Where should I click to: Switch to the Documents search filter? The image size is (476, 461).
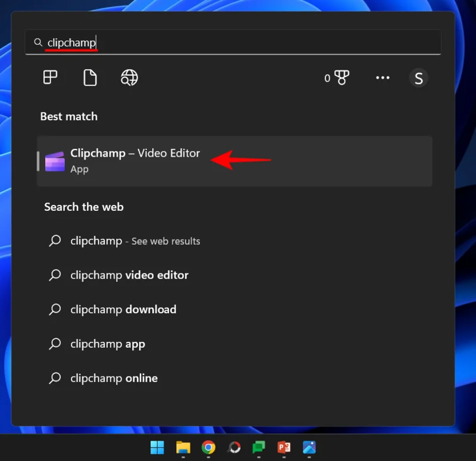click(x=90, y=77)
